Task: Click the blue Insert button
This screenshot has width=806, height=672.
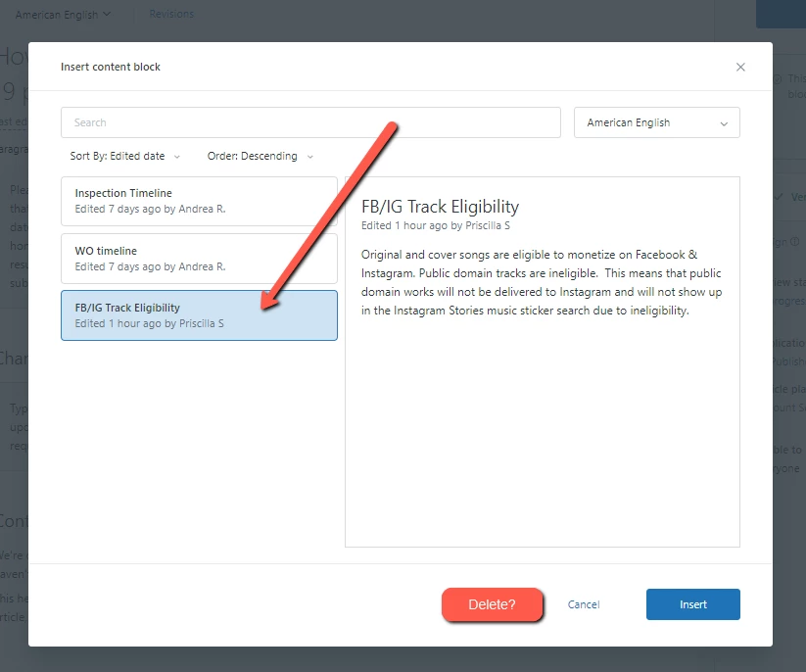Action: 693,604
